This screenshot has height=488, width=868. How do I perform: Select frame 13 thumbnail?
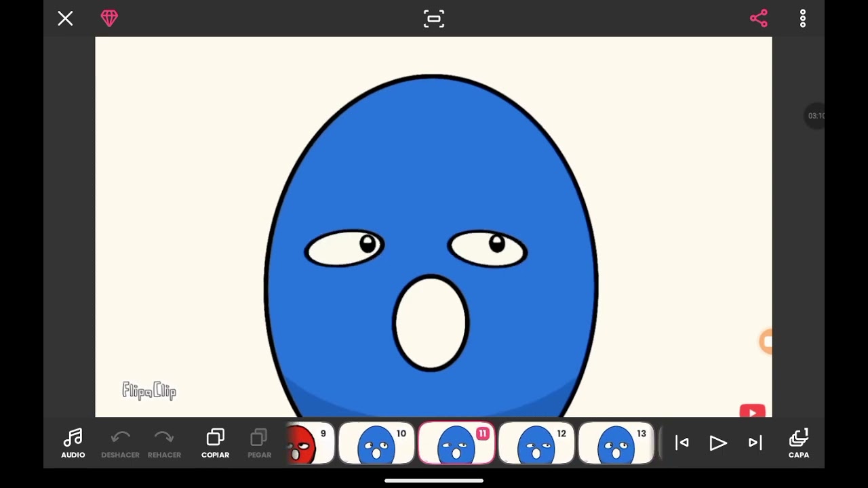pyautogui.click(x=616, y=443)
